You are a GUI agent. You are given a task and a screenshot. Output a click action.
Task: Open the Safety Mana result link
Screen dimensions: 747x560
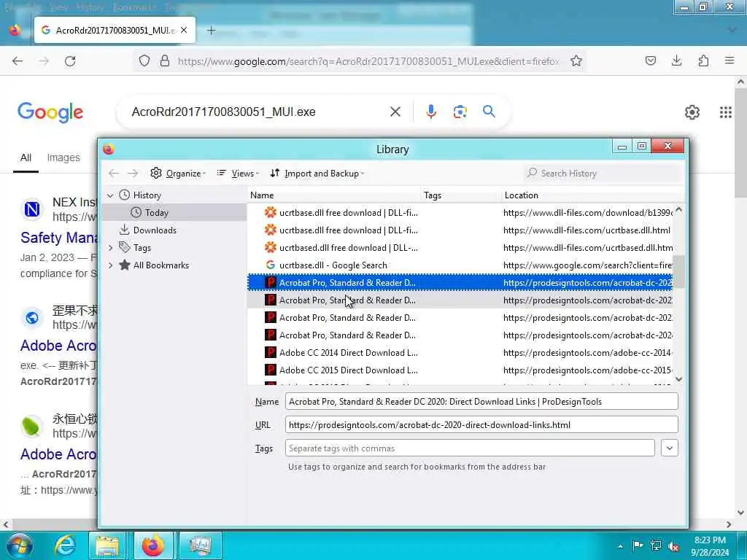[58, 238]
